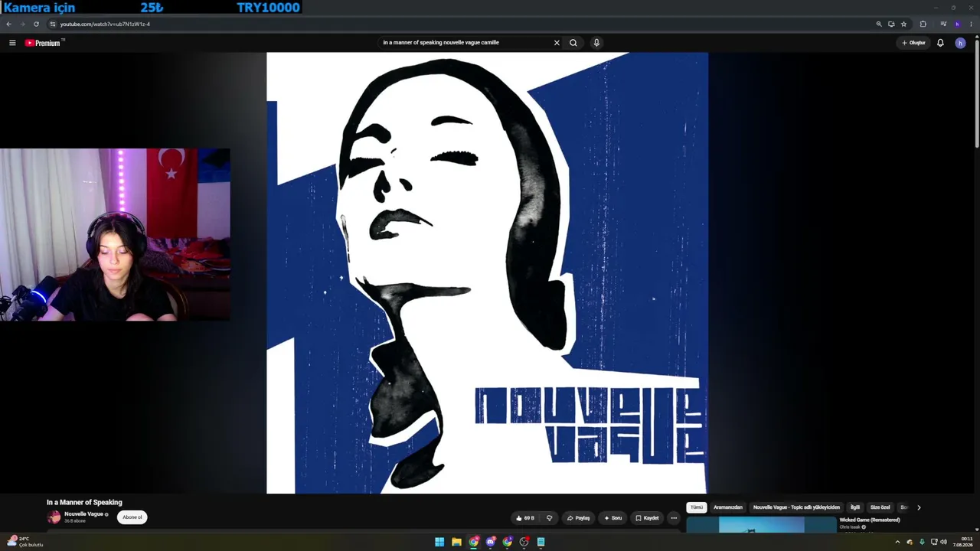Open the volume speaker tray icon

click(x=943, y=542)
